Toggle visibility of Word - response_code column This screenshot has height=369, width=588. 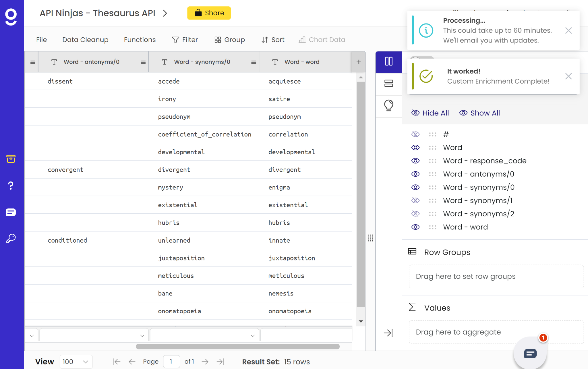(415, 161)
